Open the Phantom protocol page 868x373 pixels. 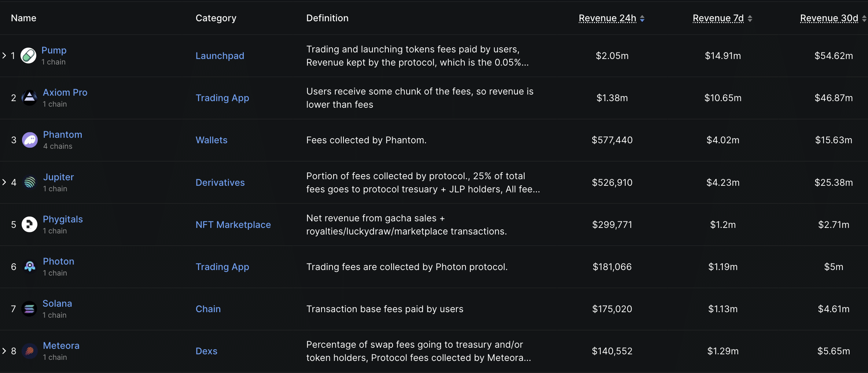click(63, 134)
